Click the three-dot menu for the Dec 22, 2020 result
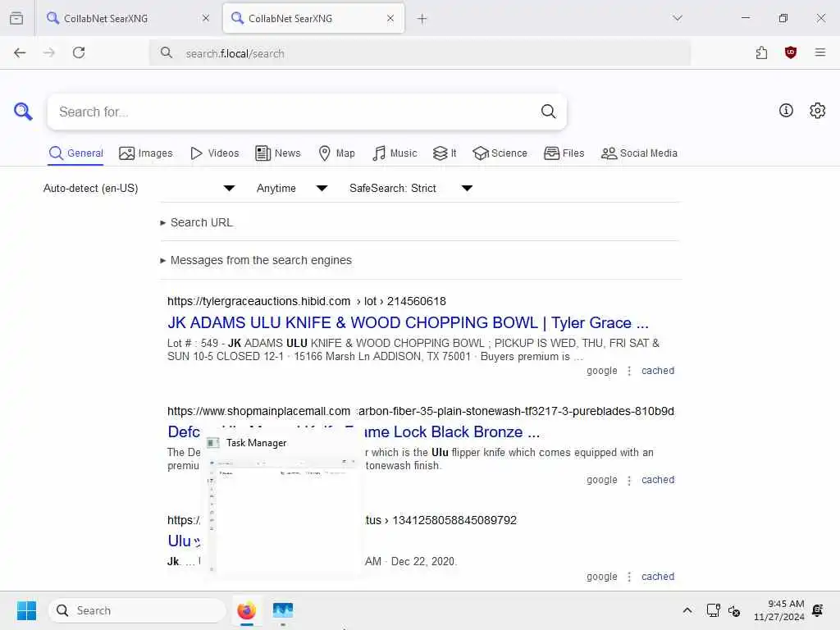This screenshot has height=630, width=840. pos(629,577)
